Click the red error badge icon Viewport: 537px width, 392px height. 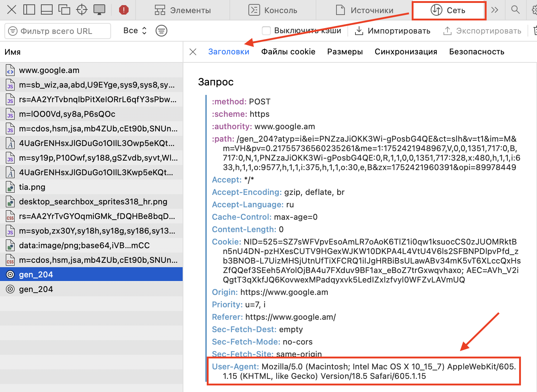[123, 10]
